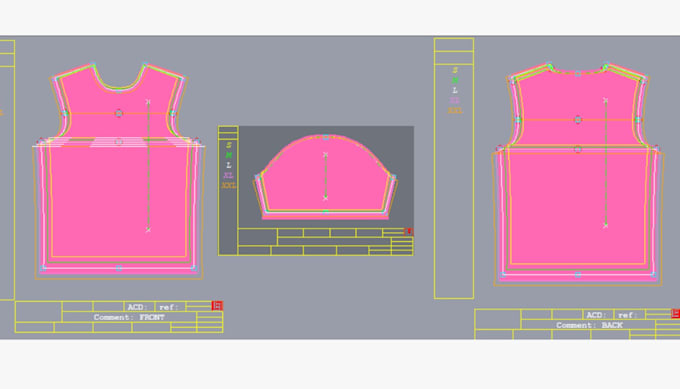
Task: Click sleeve hem center point
Action: point(326,212)
